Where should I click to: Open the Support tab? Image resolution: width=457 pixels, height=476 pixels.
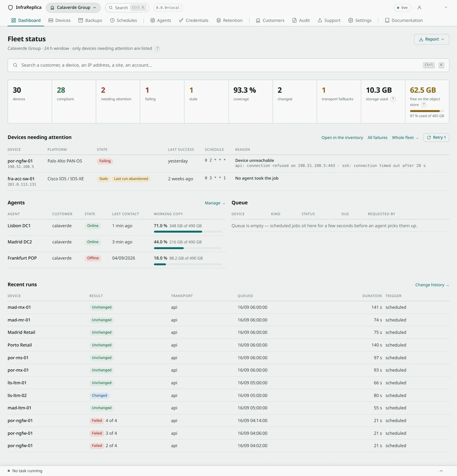pyautogui.click(x=329, y=20)
